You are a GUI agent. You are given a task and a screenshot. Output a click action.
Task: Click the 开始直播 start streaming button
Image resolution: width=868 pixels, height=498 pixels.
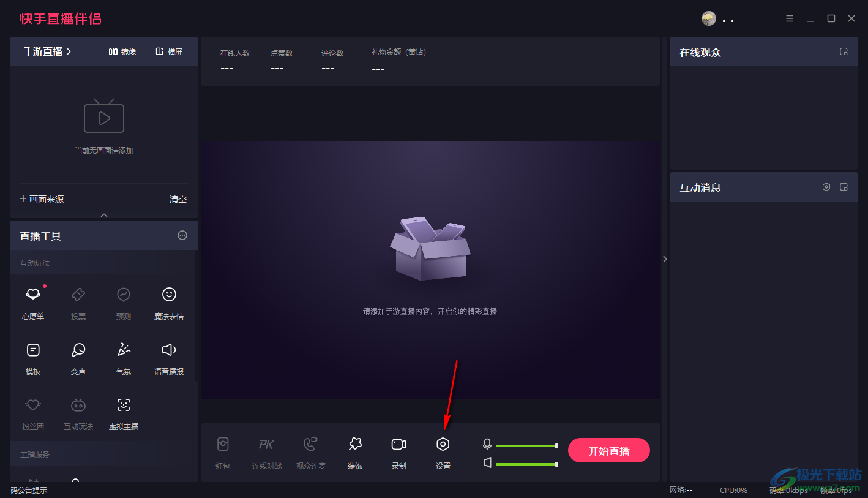point(609,451)
